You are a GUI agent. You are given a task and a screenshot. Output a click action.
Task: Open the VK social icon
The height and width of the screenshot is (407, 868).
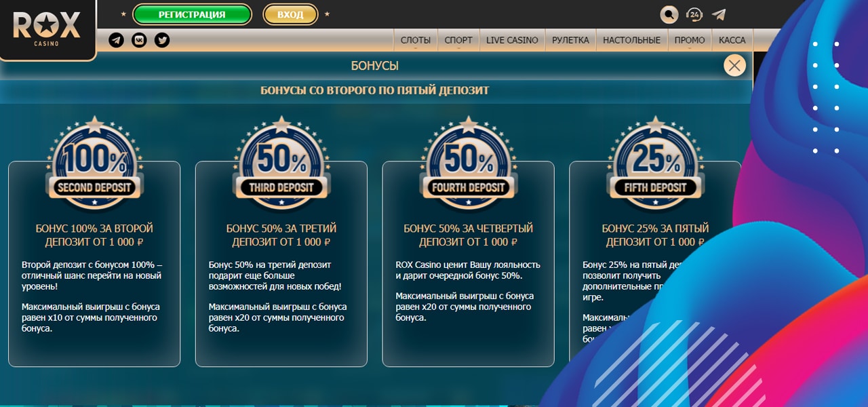(x=139, y=41)
